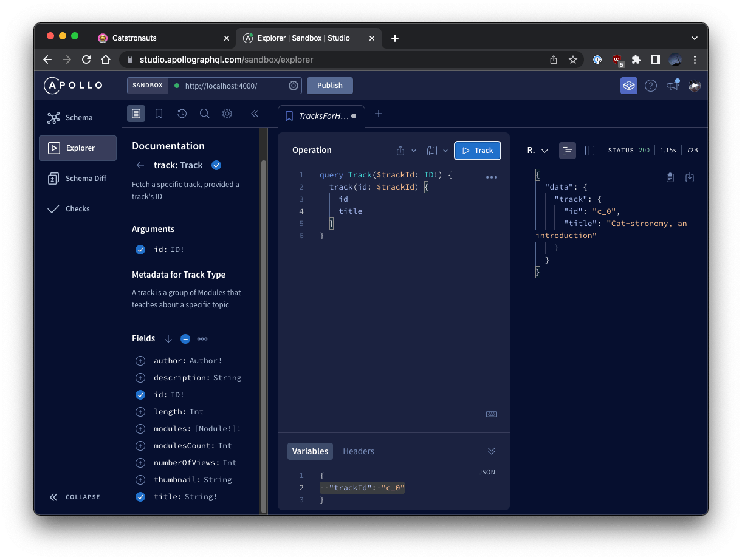Collapse the left sidebar
742x560 pixels.
75,497
